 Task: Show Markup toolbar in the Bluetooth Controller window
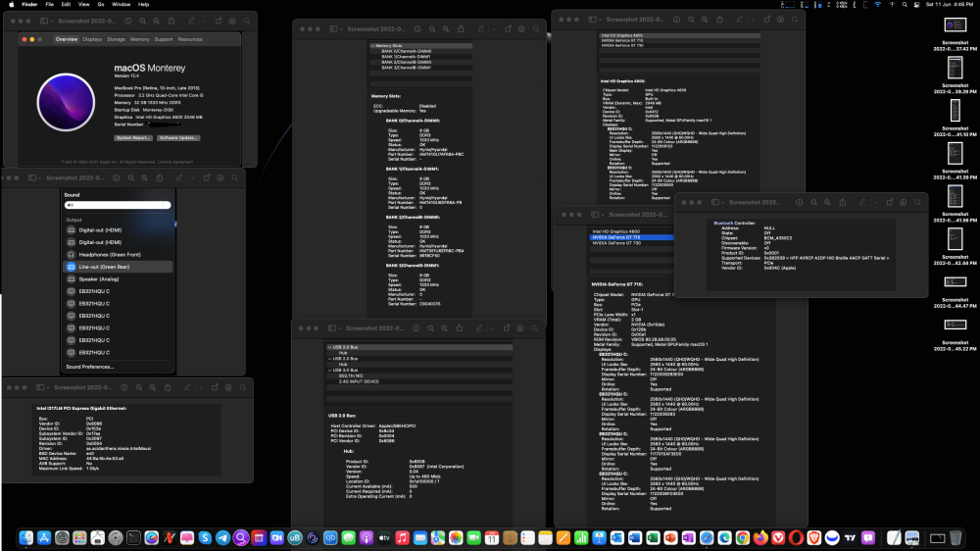click(x=904, y=203)
